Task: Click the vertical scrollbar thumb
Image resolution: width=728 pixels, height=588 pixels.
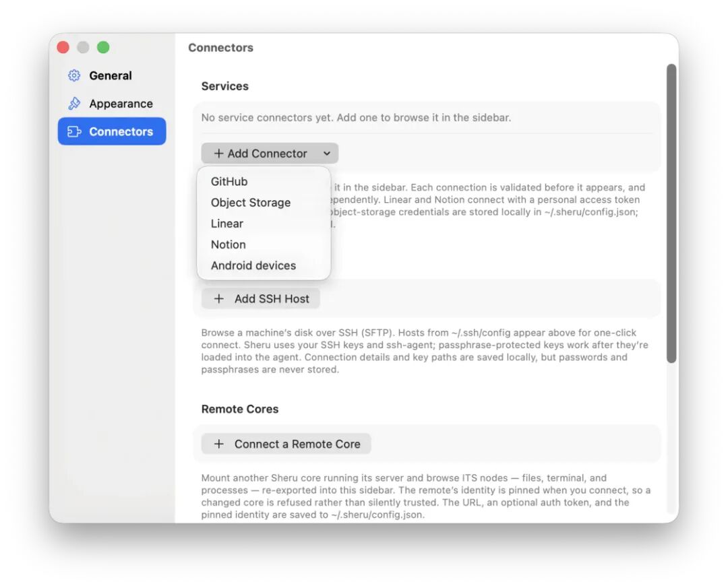Action: (671, 214)
